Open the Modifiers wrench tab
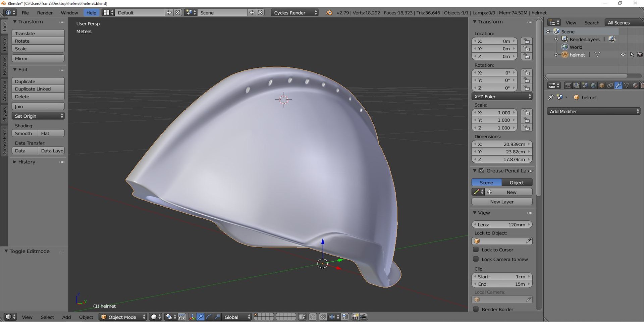 pyautogui.click(x=619, y=86)
